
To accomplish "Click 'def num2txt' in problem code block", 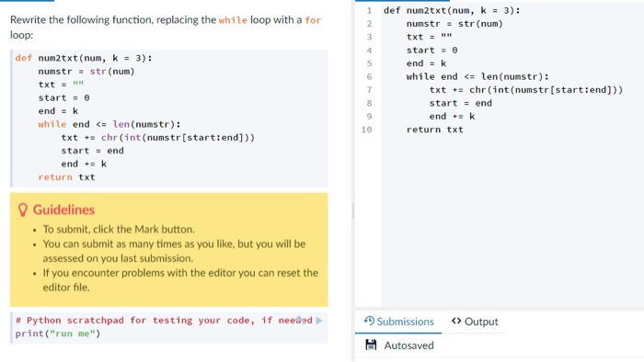I will 84,58.
